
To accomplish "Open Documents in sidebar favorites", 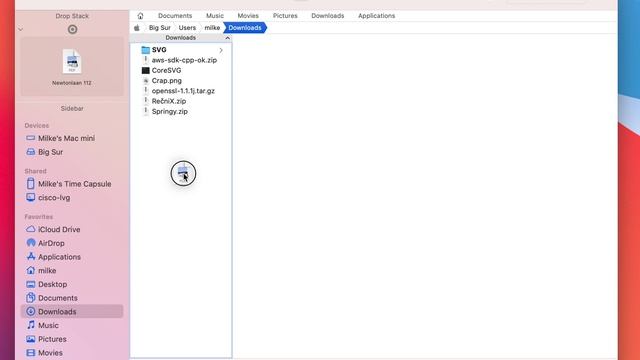I will coord(58,298).
